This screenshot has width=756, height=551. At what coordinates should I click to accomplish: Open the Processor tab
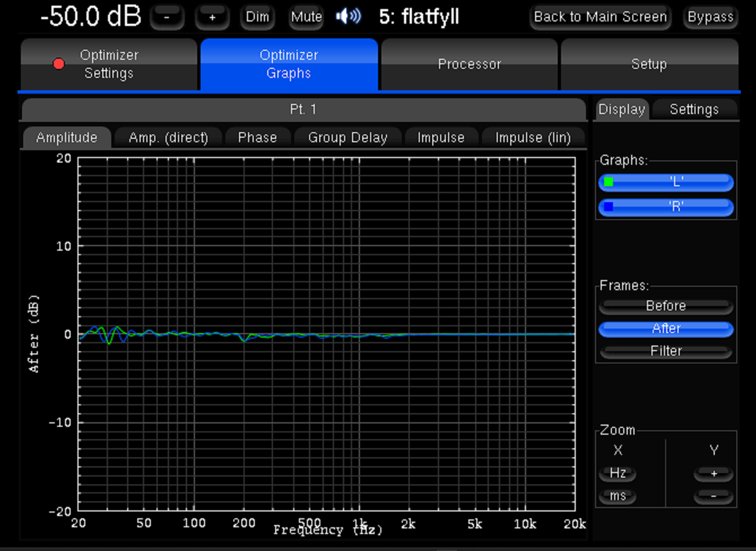pos(469,64)
